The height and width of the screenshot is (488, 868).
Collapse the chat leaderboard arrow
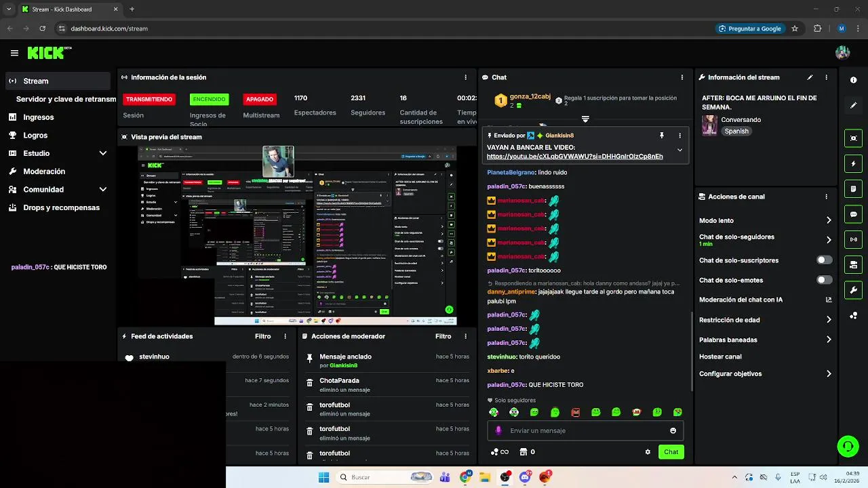[585, 119]
